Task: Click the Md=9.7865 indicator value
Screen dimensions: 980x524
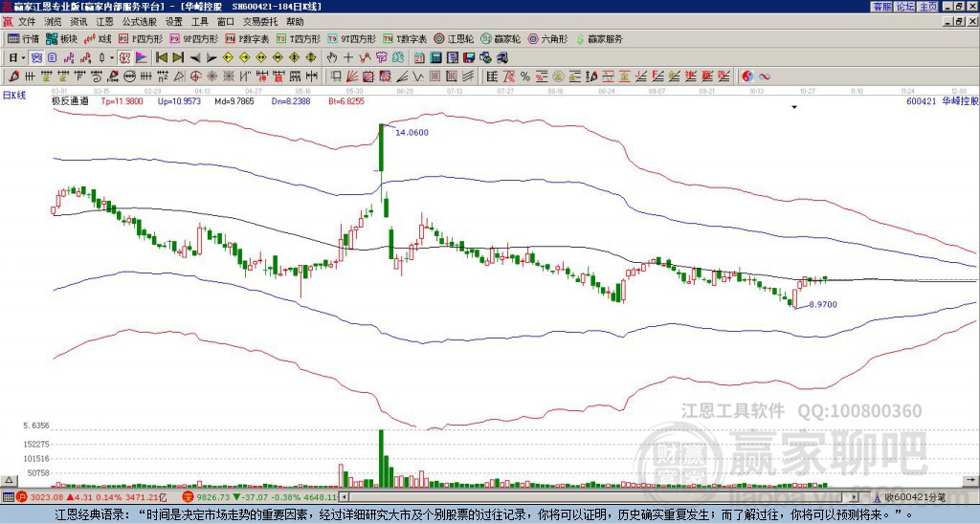Action: coord(234,100)
